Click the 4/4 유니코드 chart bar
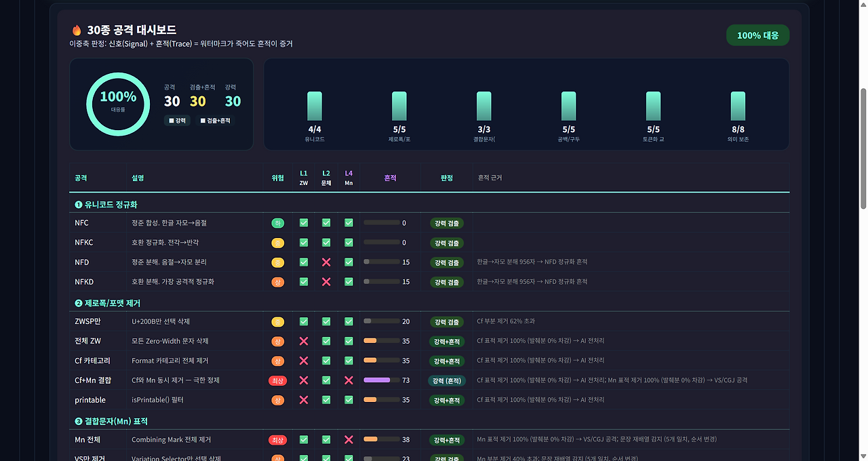Image resolution: width=868 pixels, height=461 pixels. click(315, 106)
